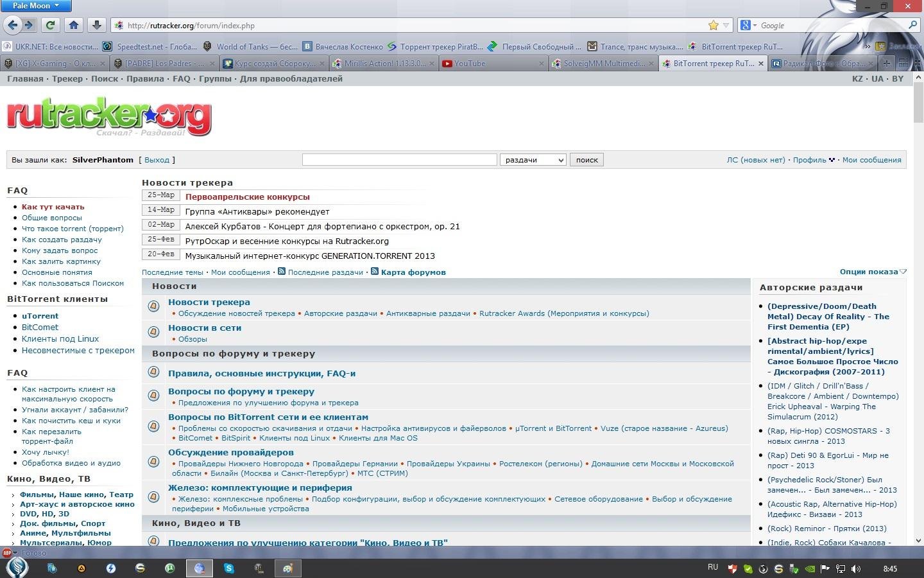The image size is (924, 578).
Task: Click the page vertical scrollbar down arrow
Action: (x=918, y=541)
